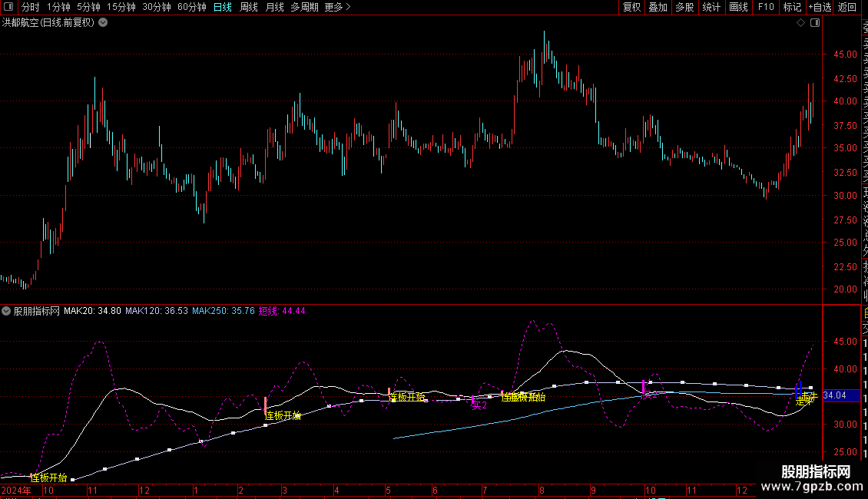
Task: Toggle the left sidebar panel icon
Action: [x=8, y=7]
